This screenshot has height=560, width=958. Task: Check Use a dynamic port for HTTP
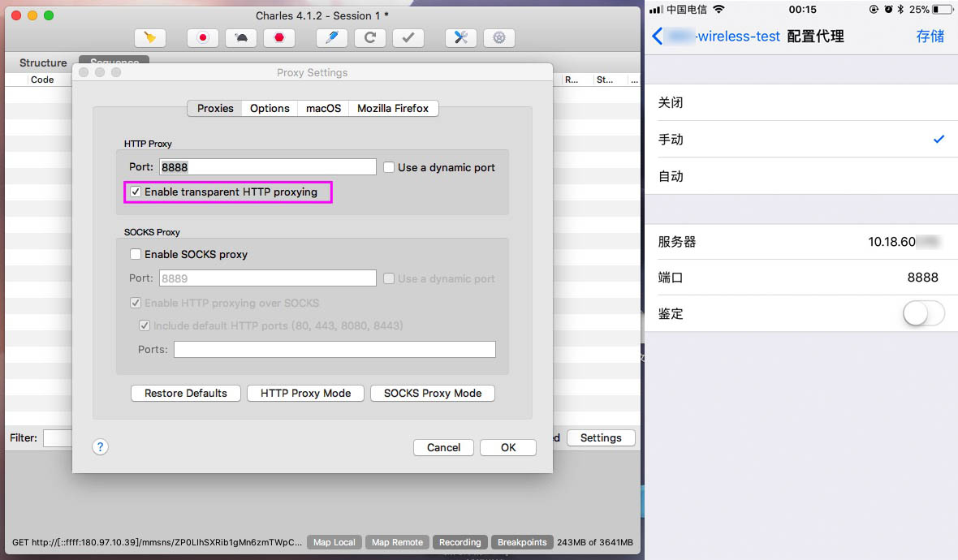(389, 167)
